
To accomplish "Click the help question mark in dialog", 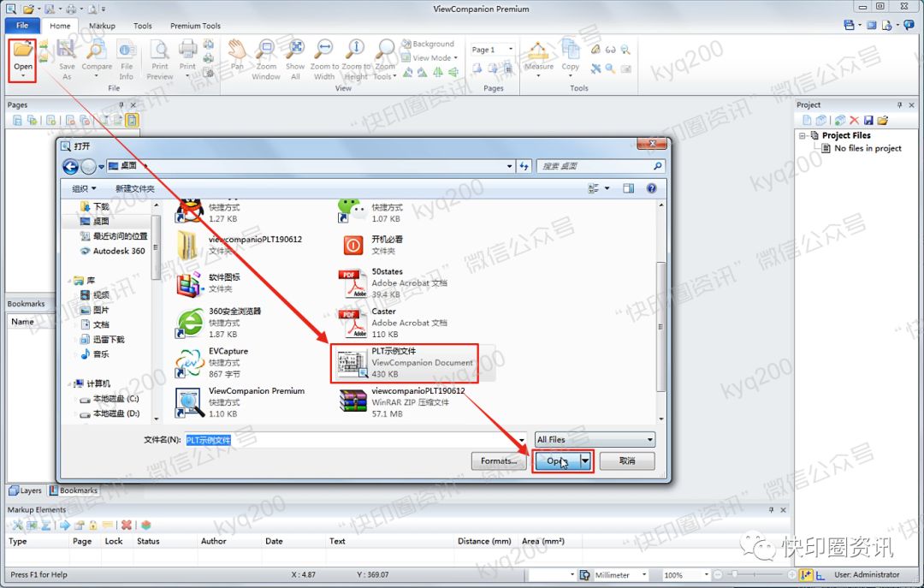I will (651, 188).
